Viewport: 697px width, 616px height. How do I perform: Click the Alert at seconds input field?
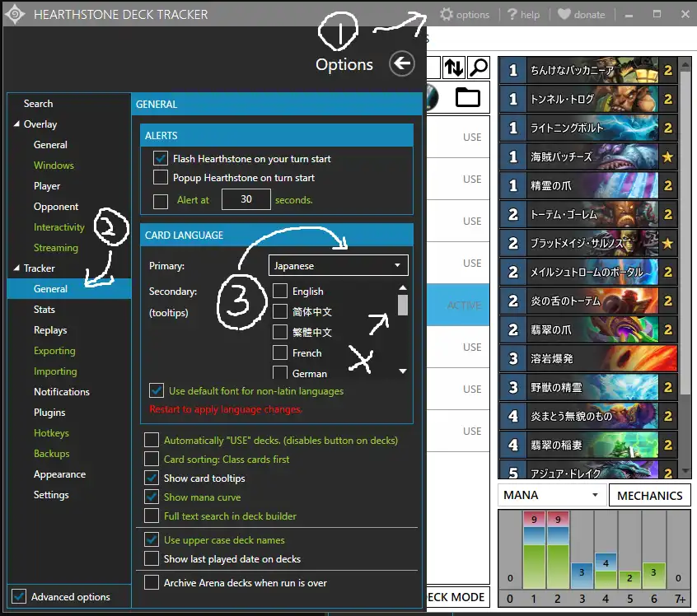pos(246,199)
